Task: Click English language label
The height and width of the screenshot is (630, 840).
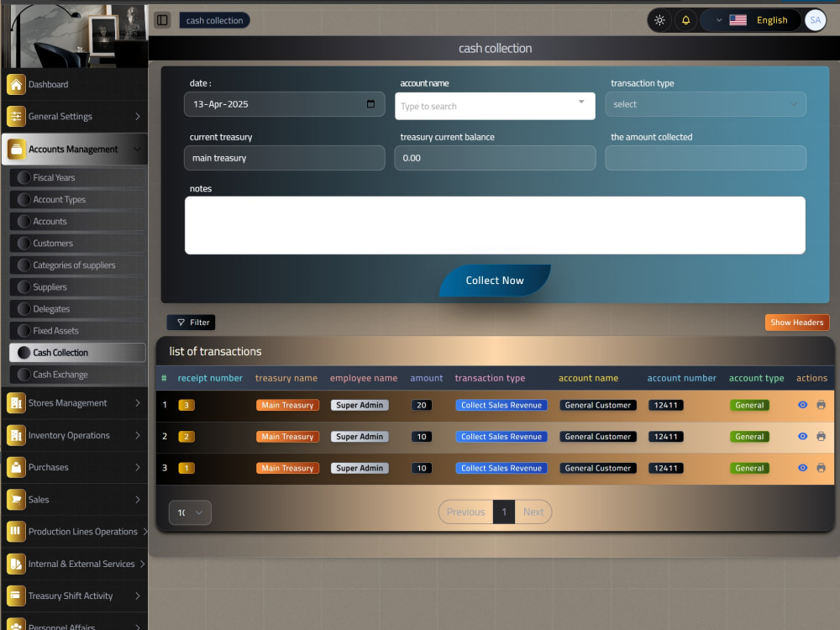Action: (x=772, y=20)
